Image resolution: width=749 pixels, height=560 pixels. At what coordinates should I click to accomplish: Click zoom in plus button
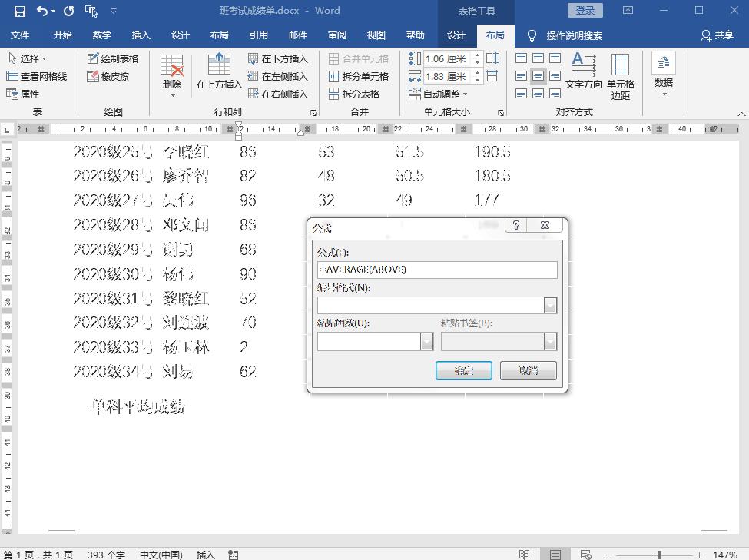(x=699, y=555)
